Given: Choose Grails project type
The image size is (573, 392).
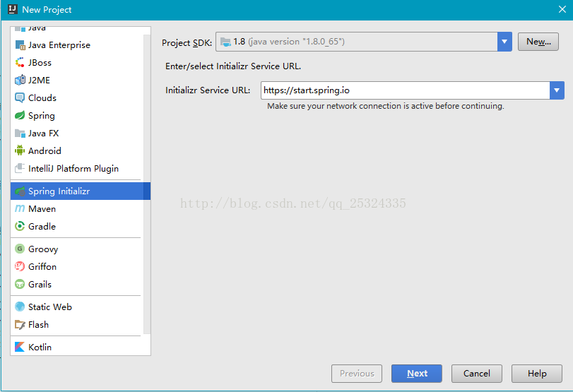Looking at the screenshot, I should 77,284.
